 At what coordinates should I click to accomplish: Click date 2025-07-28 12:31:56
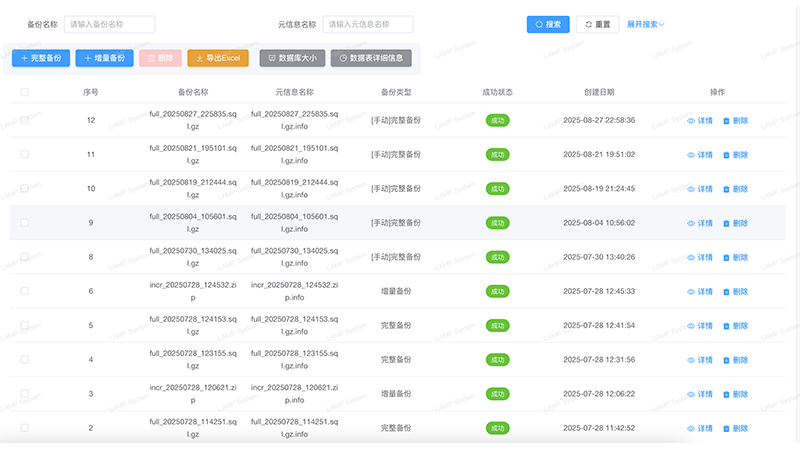599,360
